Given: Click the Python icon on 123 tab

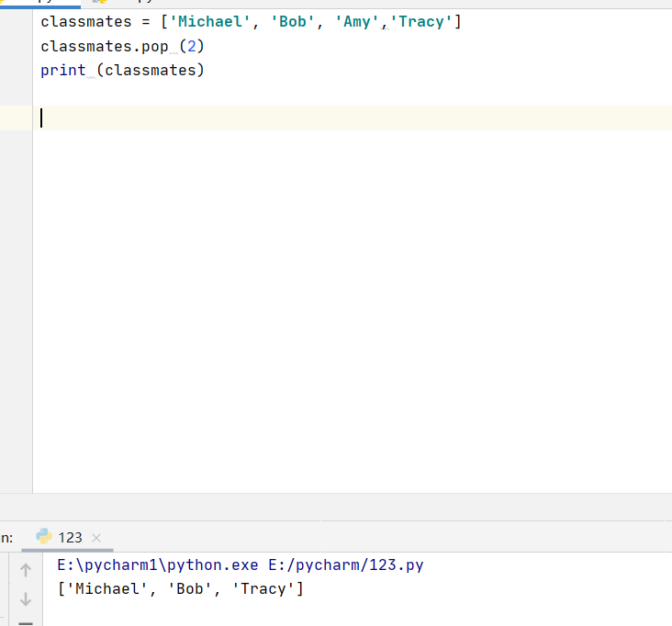Looking at the screenshot, I should [x=44, y=536].
